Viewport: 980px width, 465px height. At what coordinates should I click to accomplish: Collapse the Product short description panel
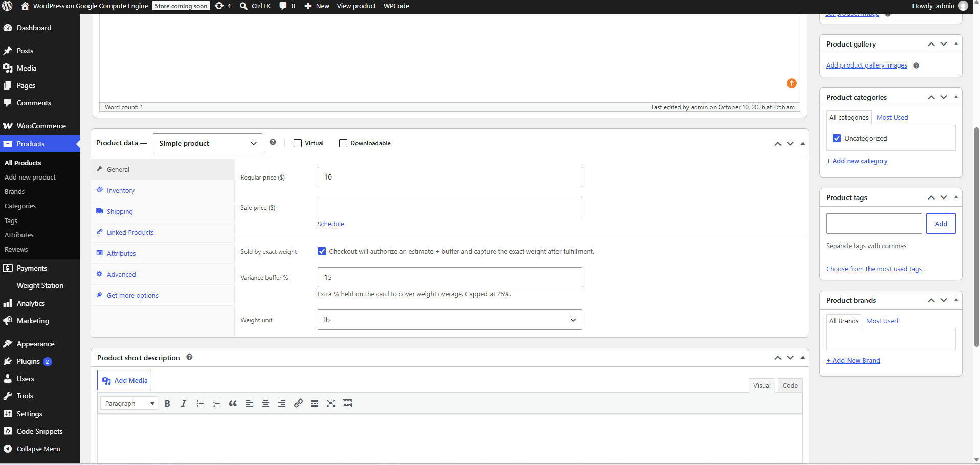coord(803,358)
